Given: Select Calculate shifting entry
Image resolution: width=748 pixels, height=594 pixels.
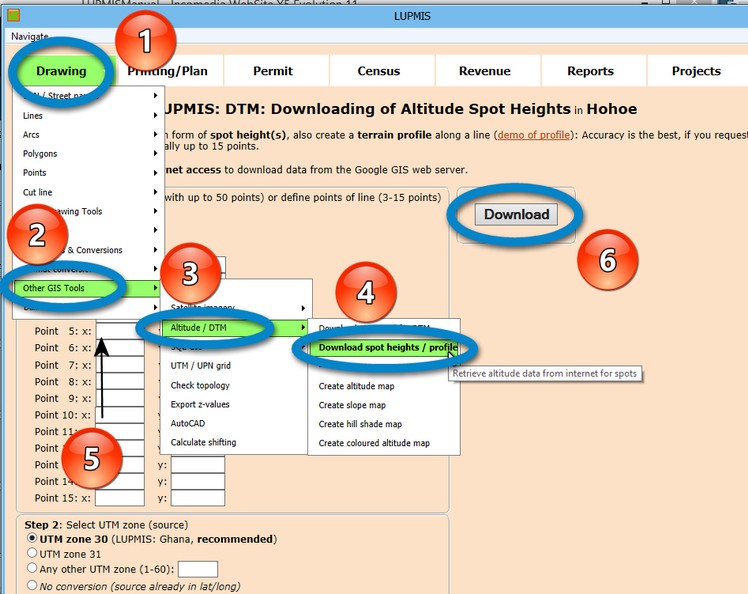Looking at the screenshot, I should 203,442.
